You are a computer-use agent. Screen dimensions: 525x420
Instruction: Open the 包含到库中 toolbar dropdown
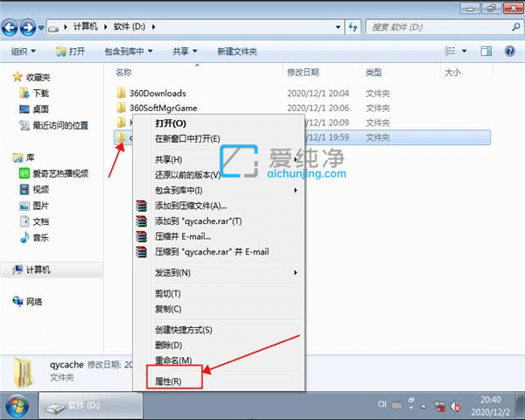(129, 52)
